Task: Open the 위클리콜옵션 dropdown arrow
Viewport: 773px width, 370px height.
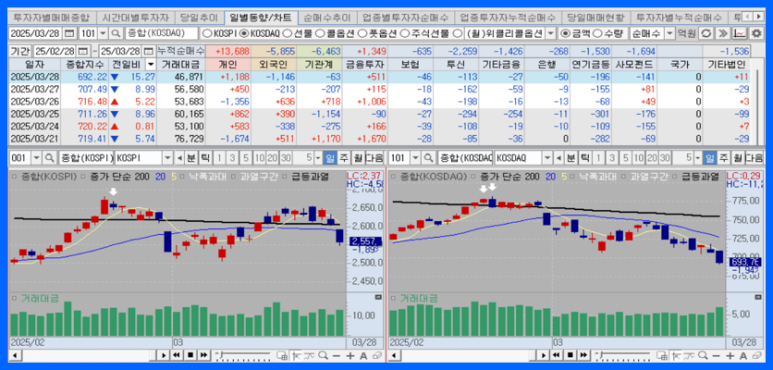Action: 551,34
